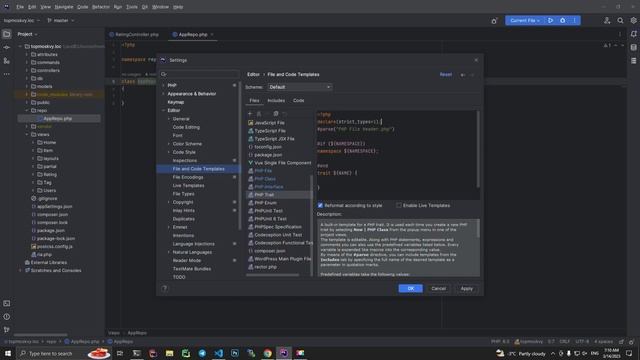Select composer.json in the project tree
Image resolution: width=640 pixels, height=360 pixels.
tap(52, 215)
